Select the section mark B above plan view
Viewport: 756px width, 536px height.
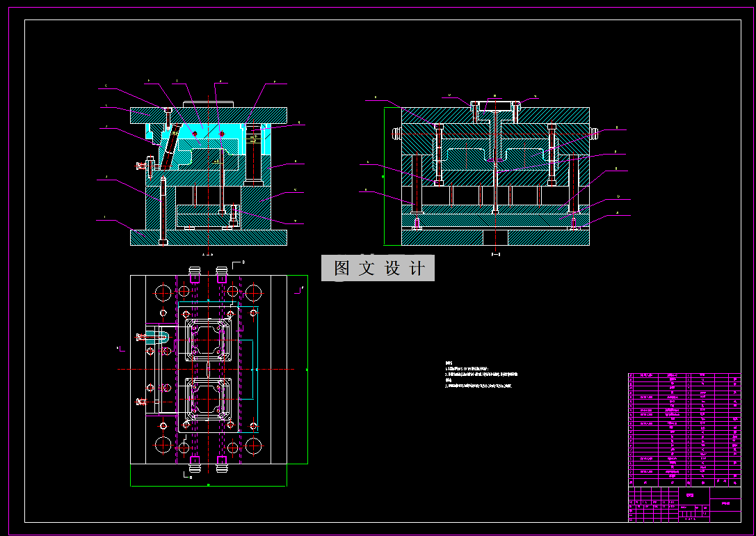coord(239,265)
